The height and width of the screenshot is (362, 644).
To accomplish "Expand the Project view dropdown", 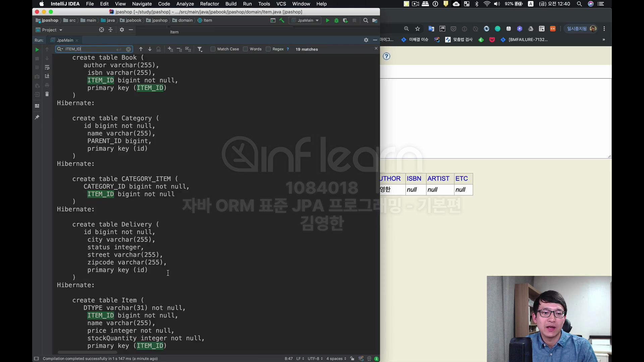I will (61, 30).
